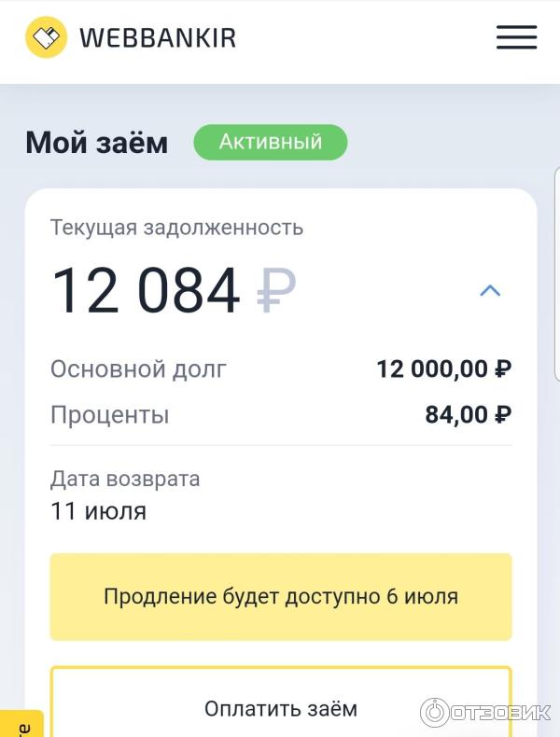This screenshot has height=737, width=560.
Task: Click the large 12 084 debt amount
Action: tap(146, 290)
